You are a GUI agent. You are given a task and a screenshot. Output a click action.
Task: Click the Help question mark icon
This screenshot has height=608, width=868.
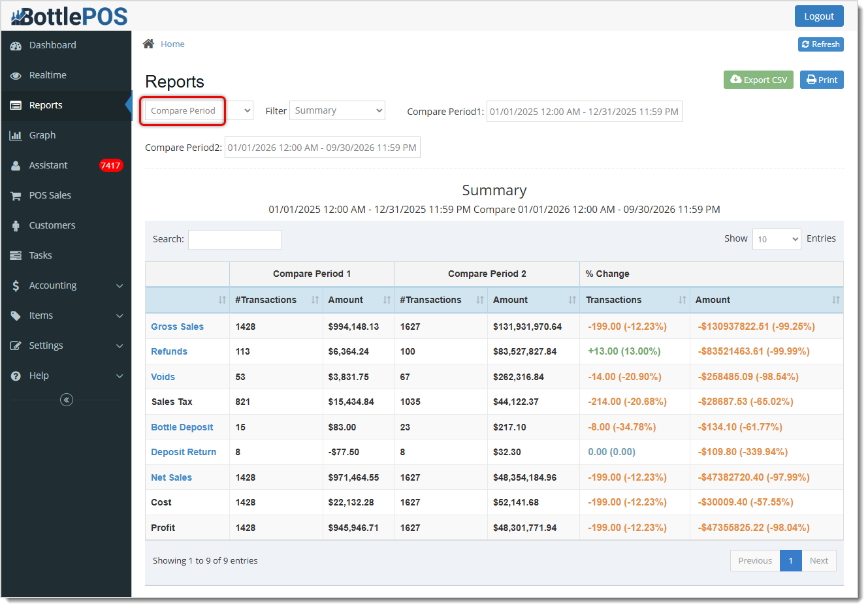(x=16, y=376)
